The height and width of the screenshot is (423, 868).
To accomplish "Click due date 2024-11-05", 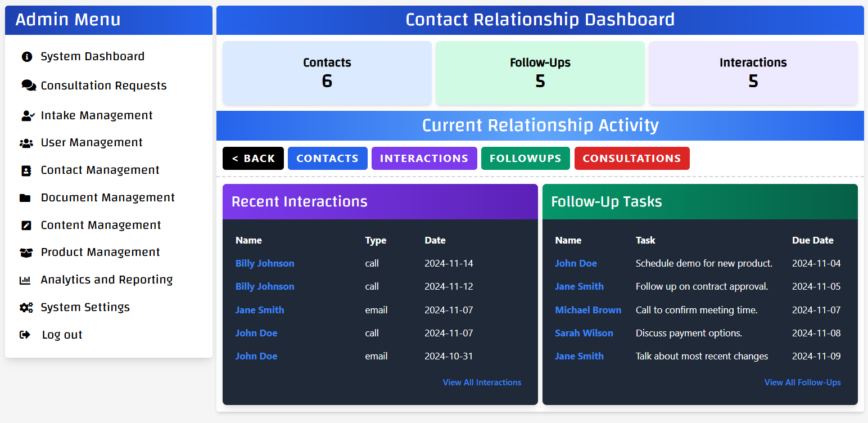I will point(816,286).
